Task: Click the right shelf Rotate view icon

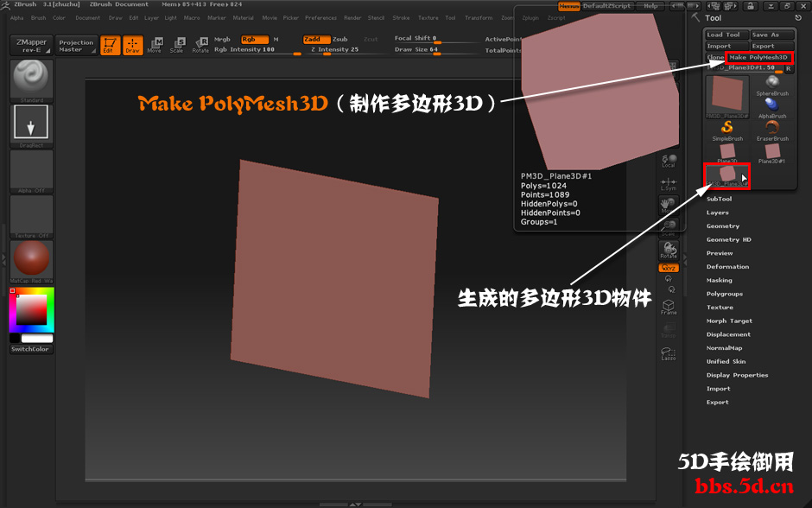Action: [x=669, y=251]
